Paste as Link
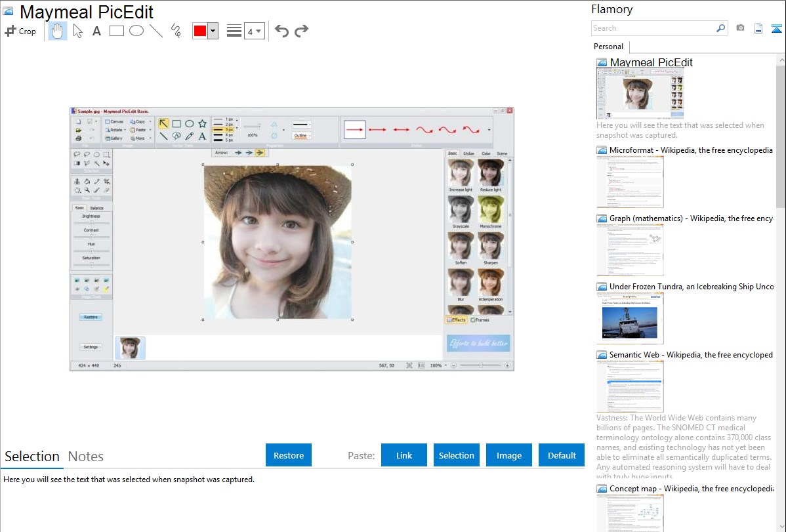 (x=404, y=455)
